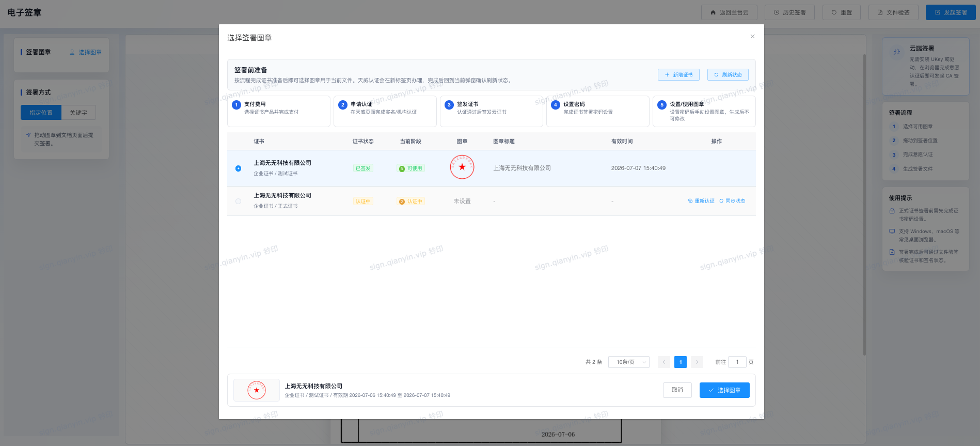Click the 刷新状态 refresh button
The image size is (980, 446).
pos(728,75)
